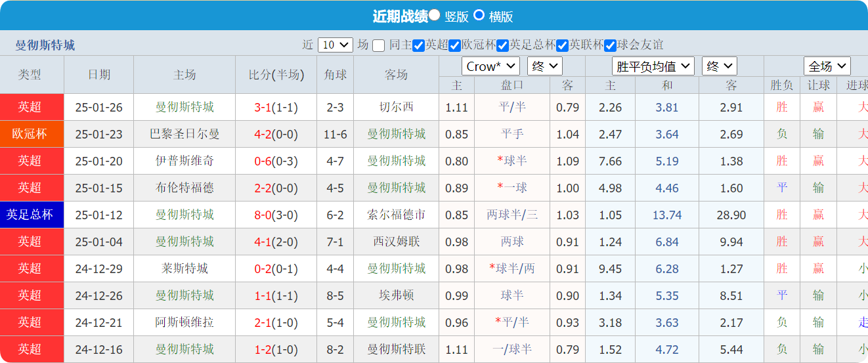Disable the 球会友谊 checkbox
The image size is (868, 363).
coord(610,45)
